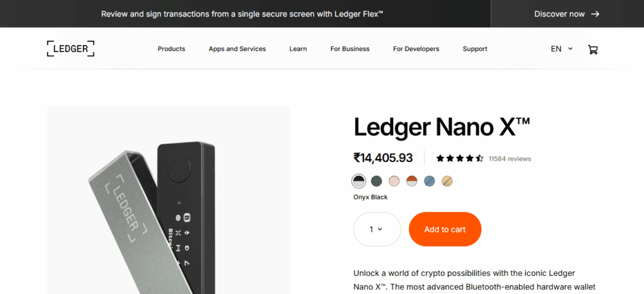Open the 11584 reviews link
This screenshot has height=294, width=644.
coord(509,159)
